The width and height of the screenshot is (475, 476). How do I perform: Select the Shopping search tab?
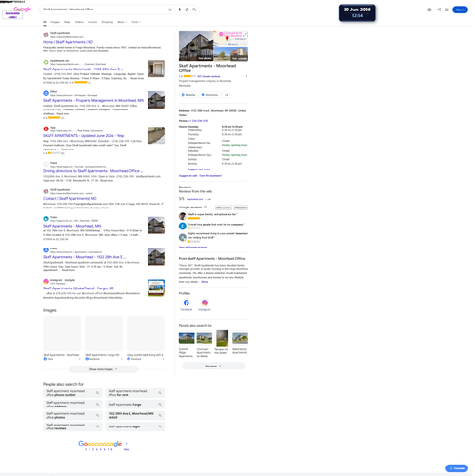tap(108, 22)
